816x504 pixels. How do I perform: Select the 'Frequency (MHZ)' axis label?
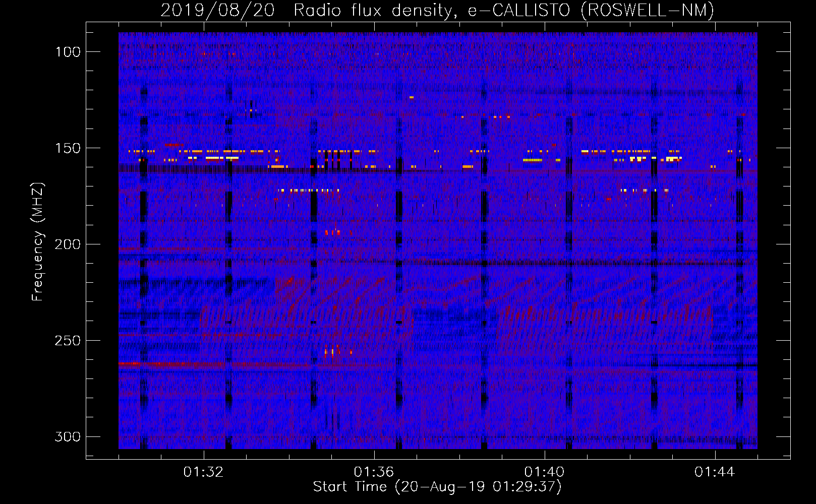pos(38,241)
